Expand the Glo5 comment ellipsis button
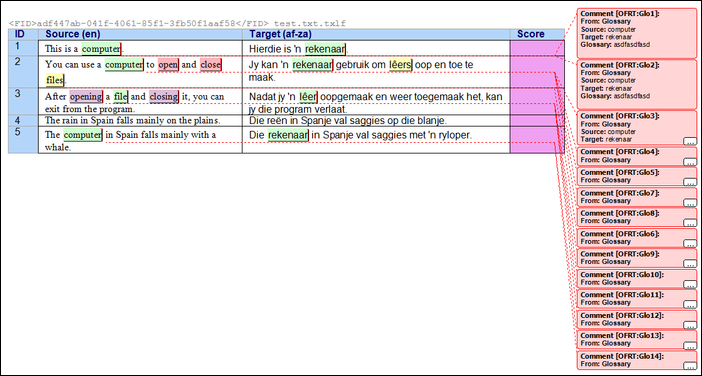This screenshot has width=702, height=376. (x=690, y=182)
